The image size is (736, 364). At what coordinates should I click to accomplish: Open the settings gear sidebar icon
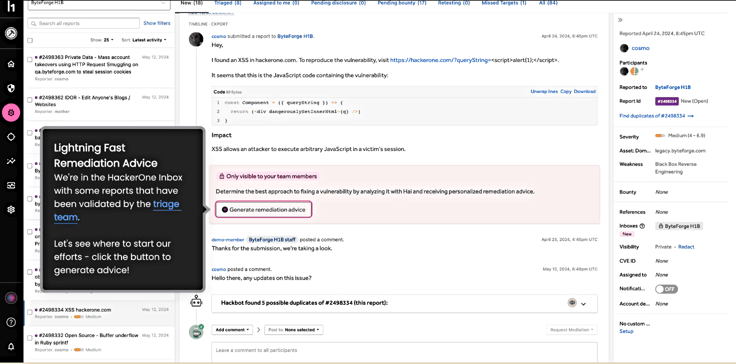click(x=11, y=210)
